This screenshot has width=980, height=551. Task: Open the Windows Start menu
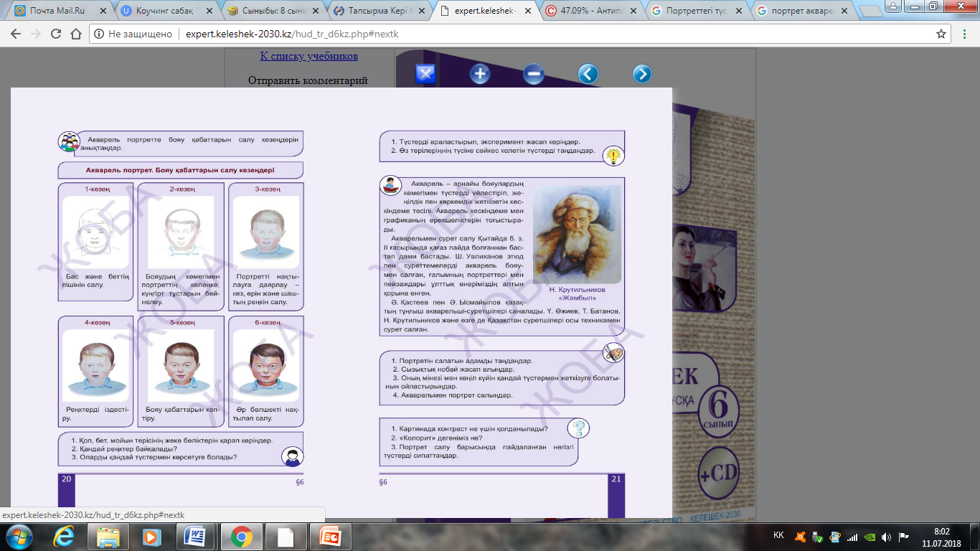(19, 536)
